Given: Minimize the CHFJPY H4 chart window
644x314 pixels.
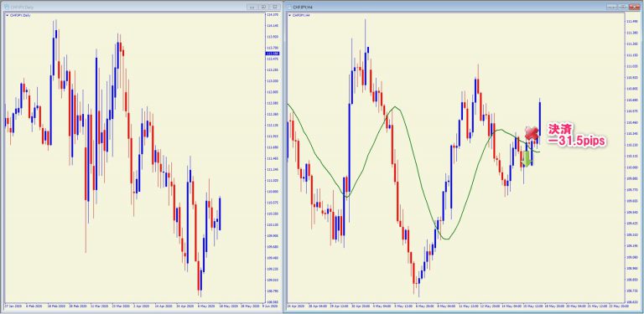Looking at the screenshot, I should (611, 7).
